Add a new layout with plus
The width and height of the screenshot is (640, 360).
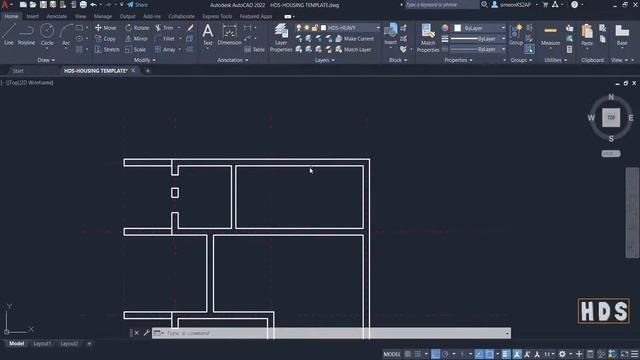pyautogui.click(x=89, y=344)
